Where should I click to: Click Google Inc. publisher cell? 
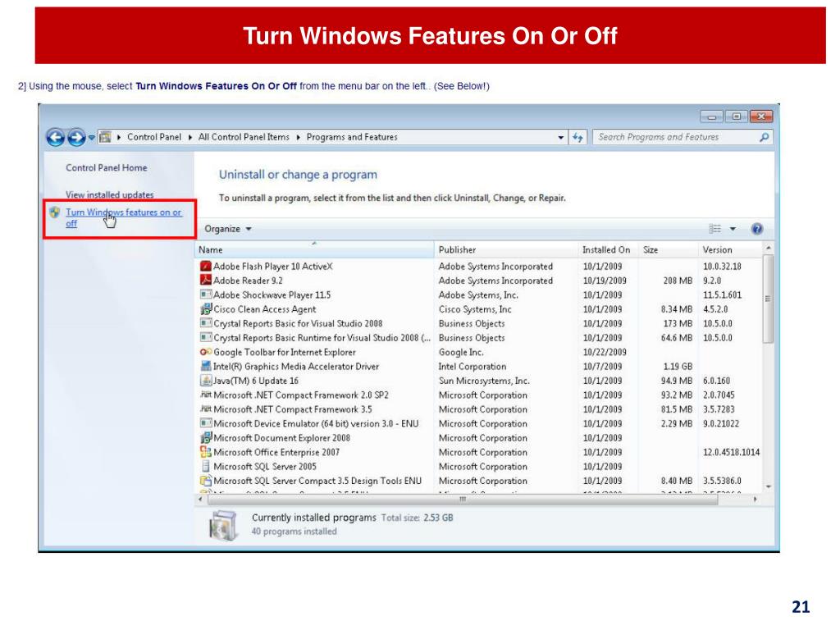pyautogui.click(x=461, y=352)
